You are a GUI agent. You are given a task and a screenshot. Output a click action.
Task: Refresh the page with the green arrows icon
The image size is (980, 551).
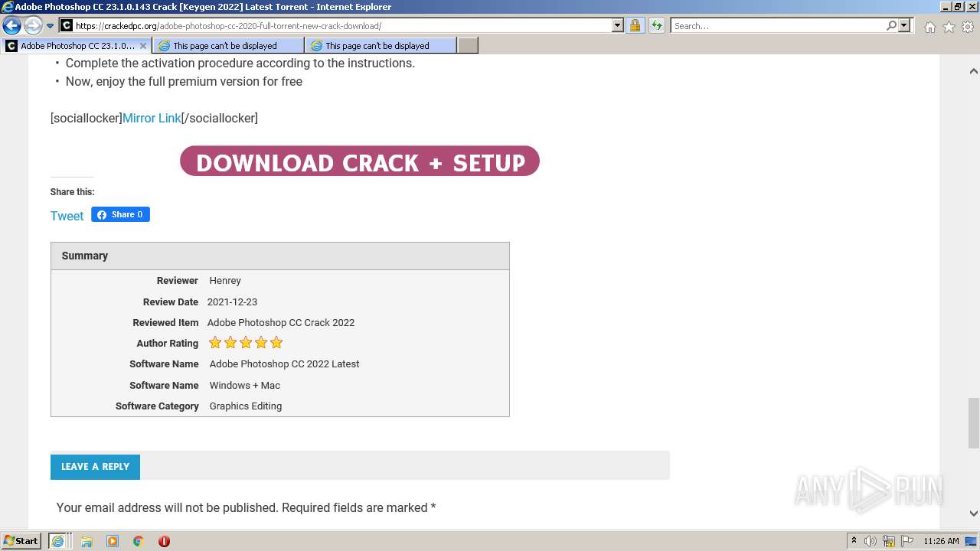pyautogui.click(x=656, y=26)
